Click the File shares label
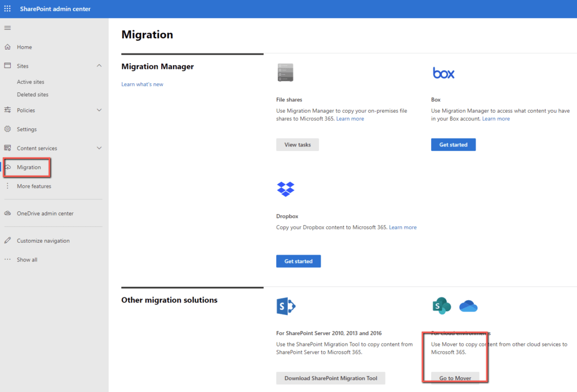The image size is (577, 392). click(289, 100)
